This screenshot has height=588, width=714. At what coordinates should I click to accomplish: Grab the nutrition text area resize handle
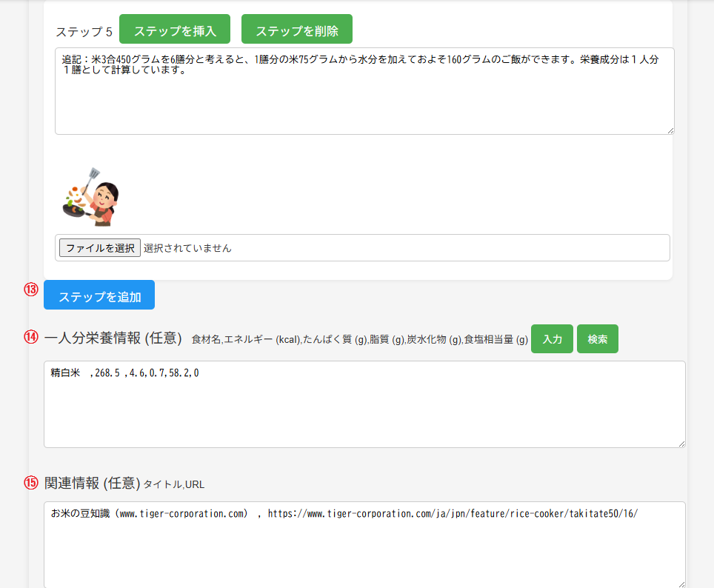click(x=681, y=443)
